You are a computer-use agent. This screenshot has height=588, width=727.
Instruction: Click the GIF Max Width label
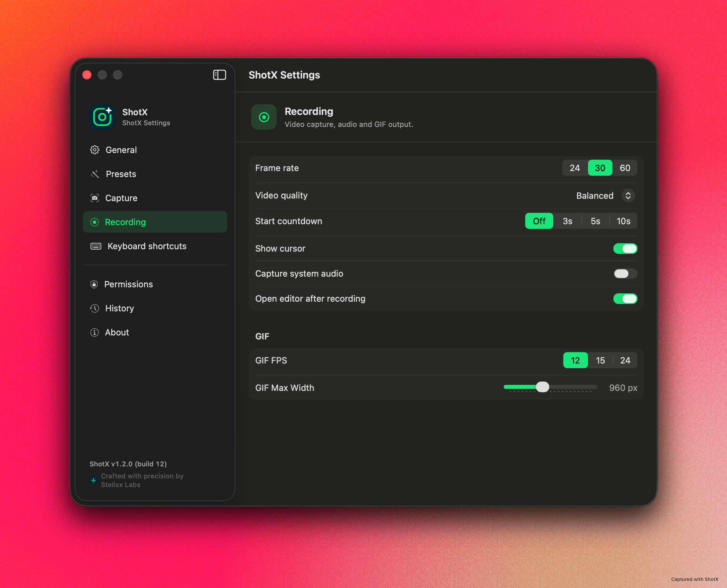click(x=285, y=388)
